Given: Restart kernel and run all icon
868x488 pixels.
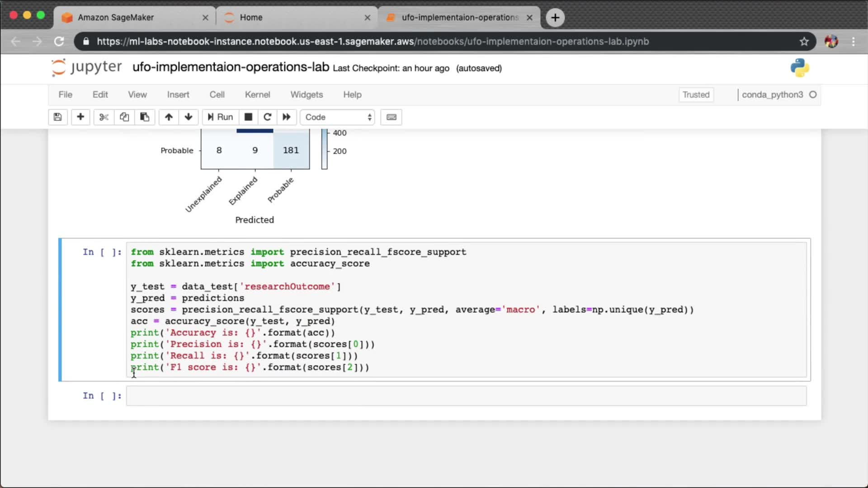Looking at the screenshot, I should point(287,117).
